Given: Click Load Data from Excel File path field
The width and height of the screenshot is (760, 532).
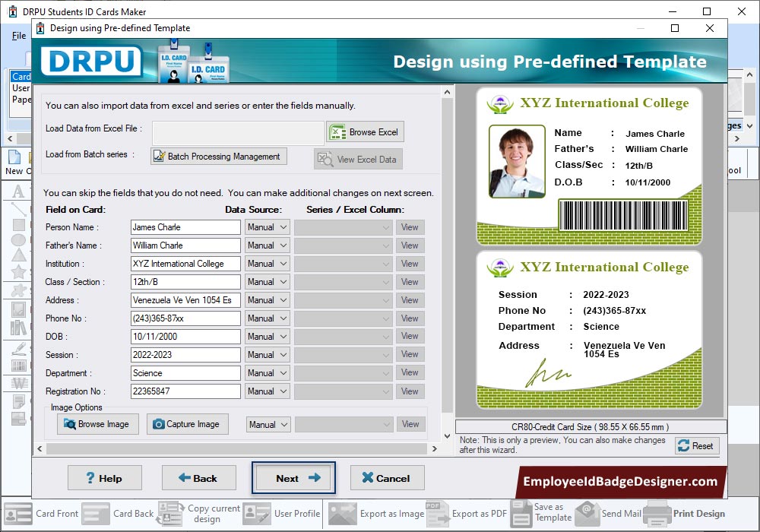Looking at the screenshot, I should point(238,132).
